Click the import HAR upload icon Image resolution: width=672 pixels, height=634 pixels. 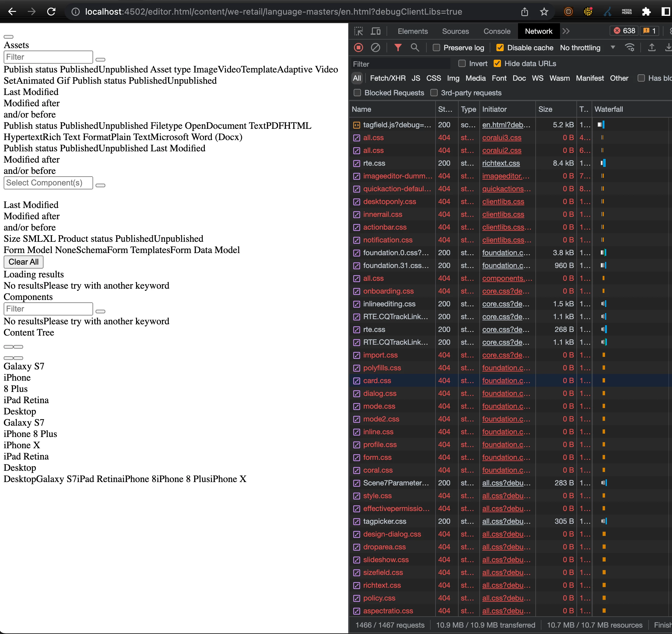pos(651,48)
